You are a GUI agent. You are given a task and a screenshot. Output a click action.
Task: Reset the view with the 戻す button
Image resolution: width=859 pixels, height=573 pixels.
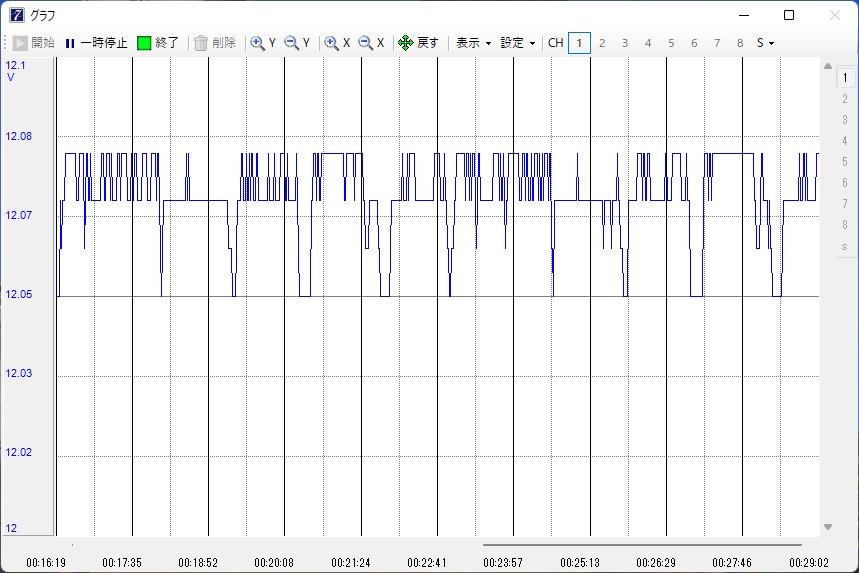coord(418,43)
